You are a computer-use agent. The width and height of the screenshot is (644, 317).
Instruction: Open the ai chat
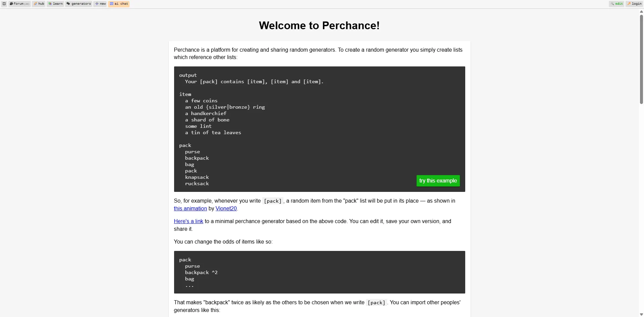tap(119, 4)
